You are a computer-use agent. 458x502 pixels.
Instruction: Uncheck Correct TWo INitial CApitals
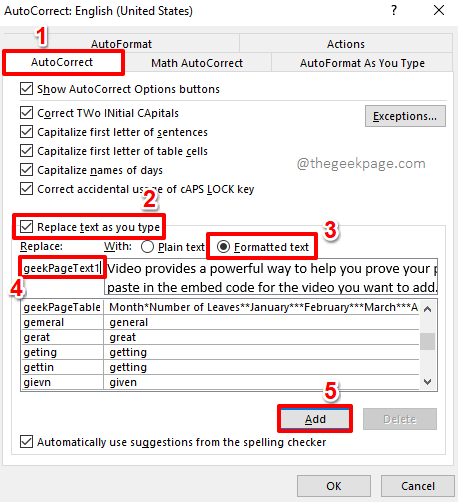point(26,113)
